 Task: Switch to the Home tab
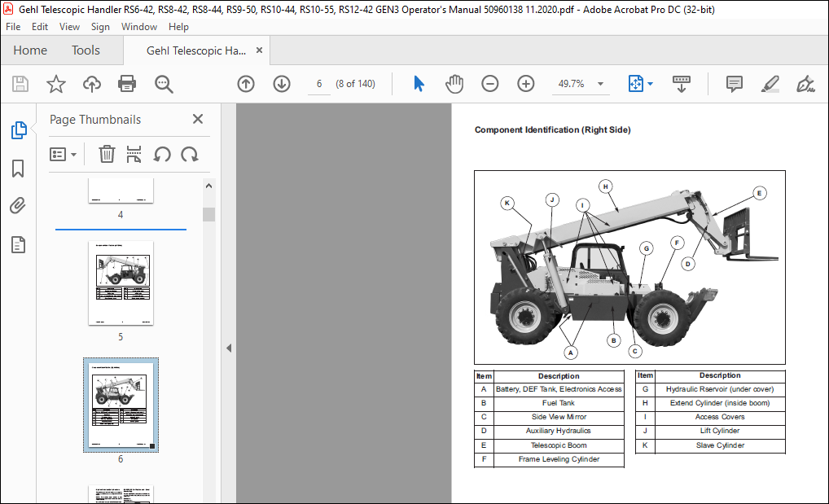point(30,50)
